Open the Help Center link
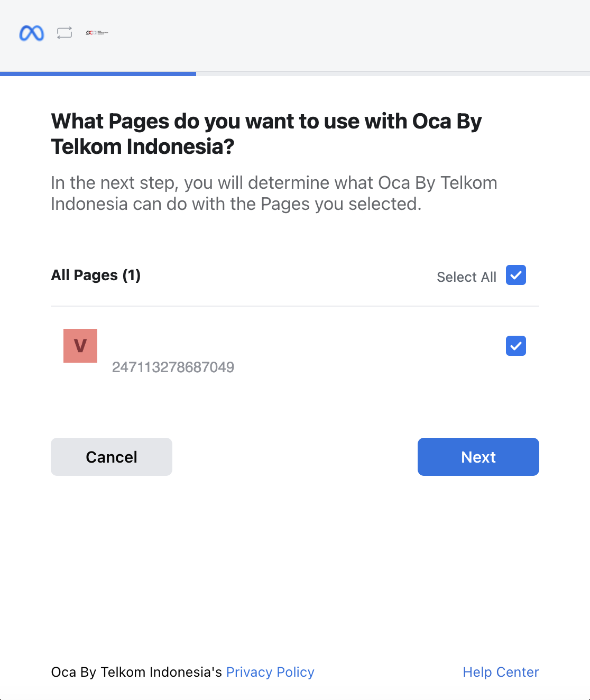The image size is (590, 700). tap(501, 672)
